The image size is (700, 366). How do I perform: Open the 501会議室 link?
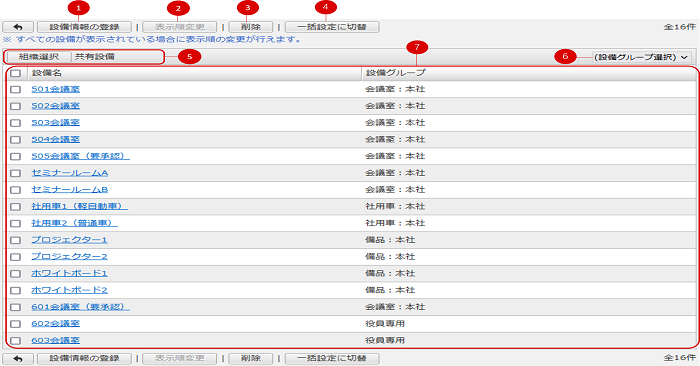click(56, 89)
